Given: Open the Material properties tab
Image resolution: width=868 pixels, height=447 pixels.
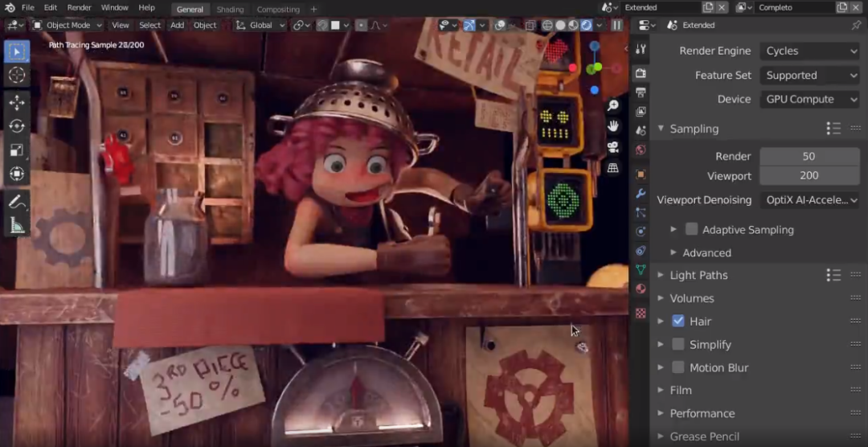Looking at the screenshot, I should 641,289.
